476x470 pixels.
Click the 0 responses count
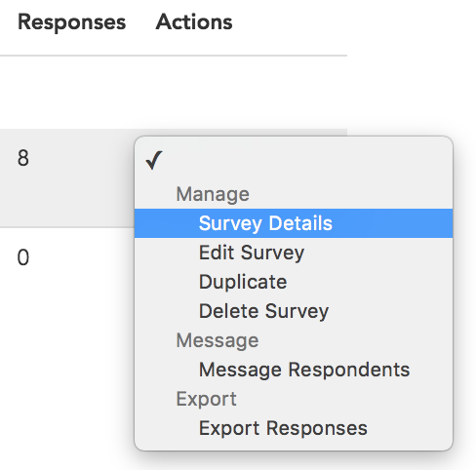(23, 257)
